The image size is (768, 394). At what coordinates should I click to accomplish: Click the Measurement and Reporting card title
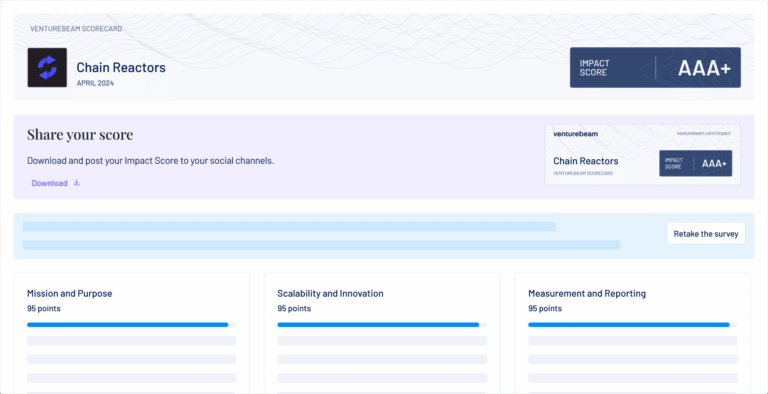[x=587, y=294]
